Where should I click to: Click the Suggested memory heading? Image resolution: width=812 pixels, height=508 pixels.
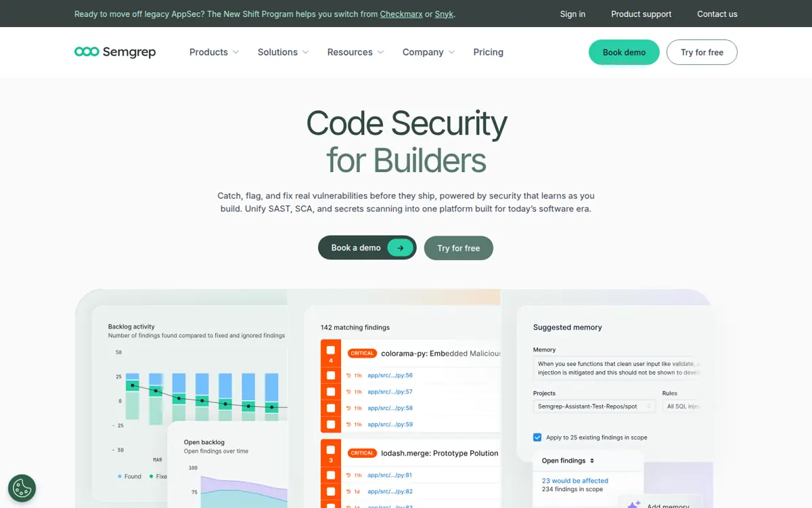pos(567,327)
